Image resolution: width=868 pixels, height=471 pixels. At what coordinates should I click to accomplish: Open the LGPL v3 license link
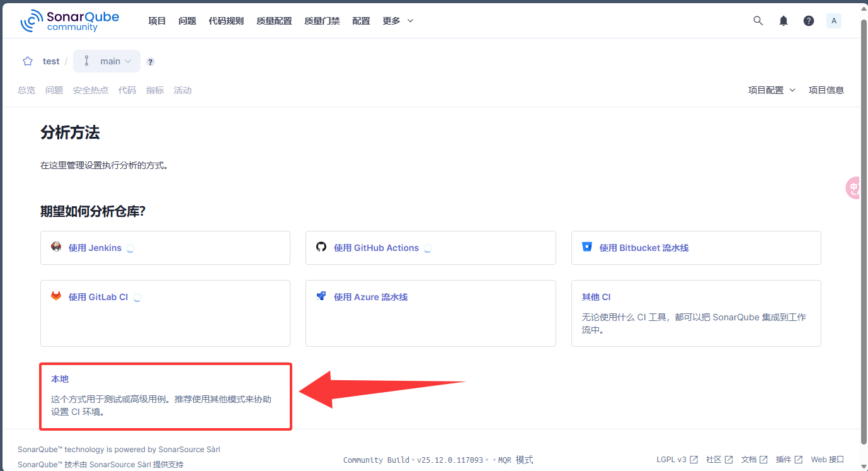[677, 460]
